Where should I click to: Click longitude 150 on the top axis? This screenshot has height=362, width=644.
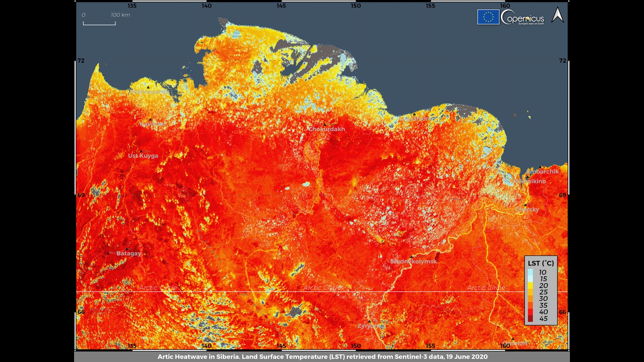356,6
